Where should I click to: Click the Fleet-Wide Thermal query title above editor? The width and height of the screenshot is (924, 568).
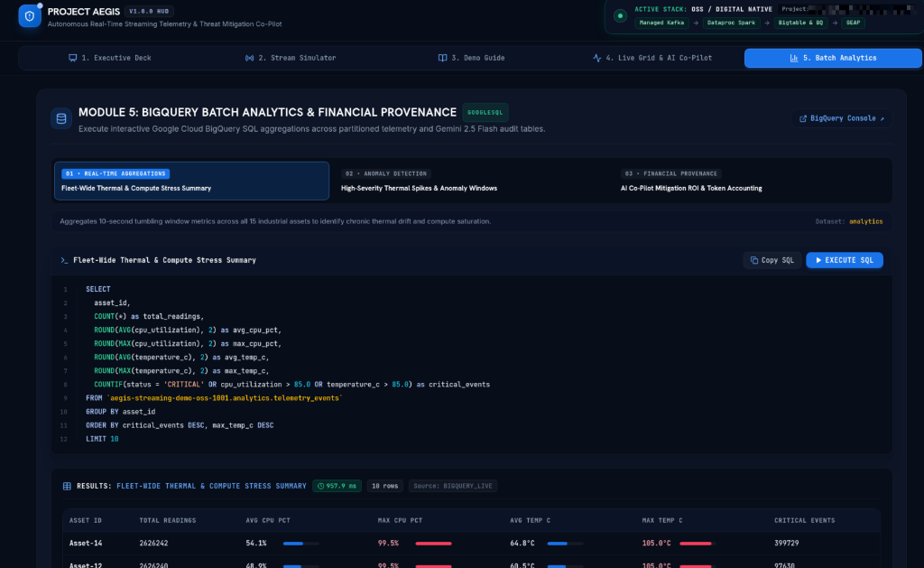click(164, 260)
